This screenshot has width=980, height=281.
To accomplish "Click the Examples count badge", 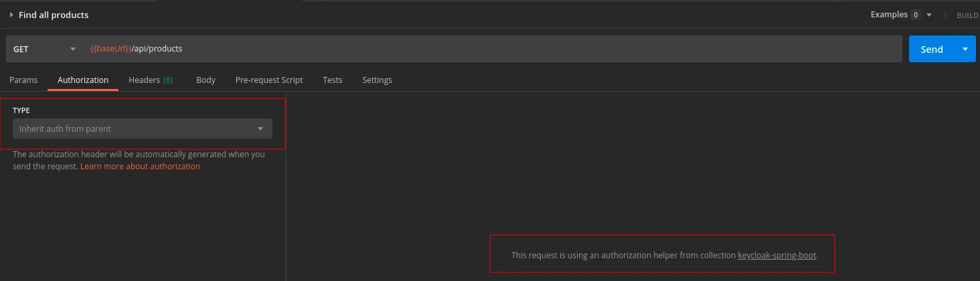I will pyautogui.click(x=914, y=15).
